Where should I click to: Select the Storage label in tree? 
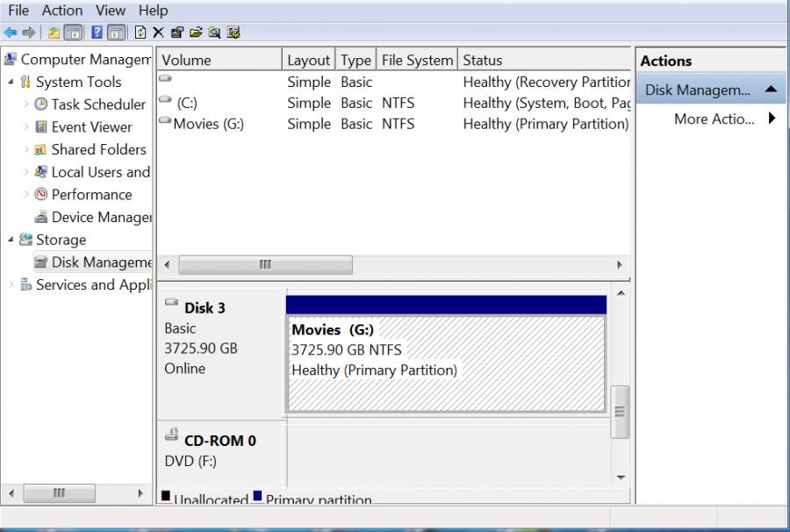click(61, 240)
